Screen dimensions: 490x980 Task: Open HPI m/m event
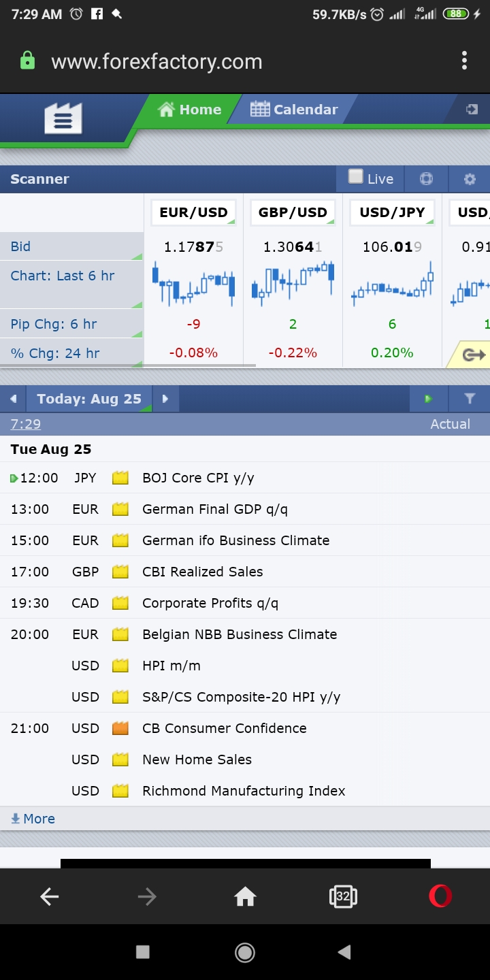pos(171,666)
